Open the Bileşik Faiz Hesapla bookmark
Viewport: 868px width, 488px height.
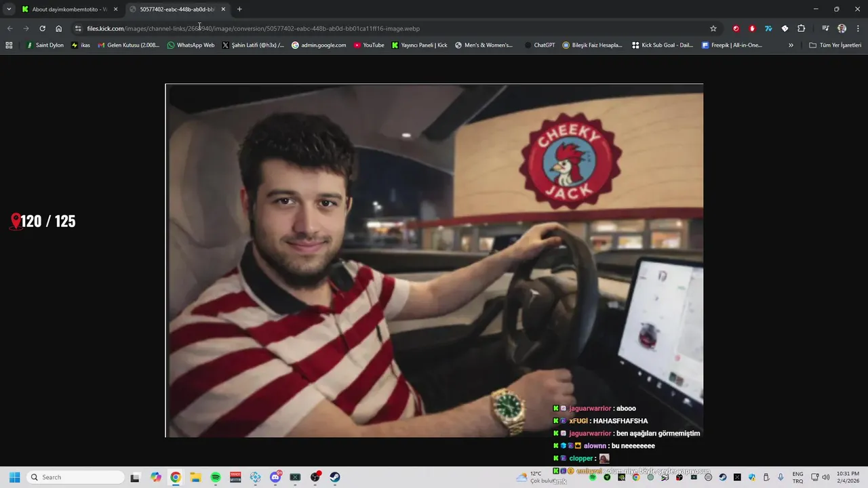592,45
